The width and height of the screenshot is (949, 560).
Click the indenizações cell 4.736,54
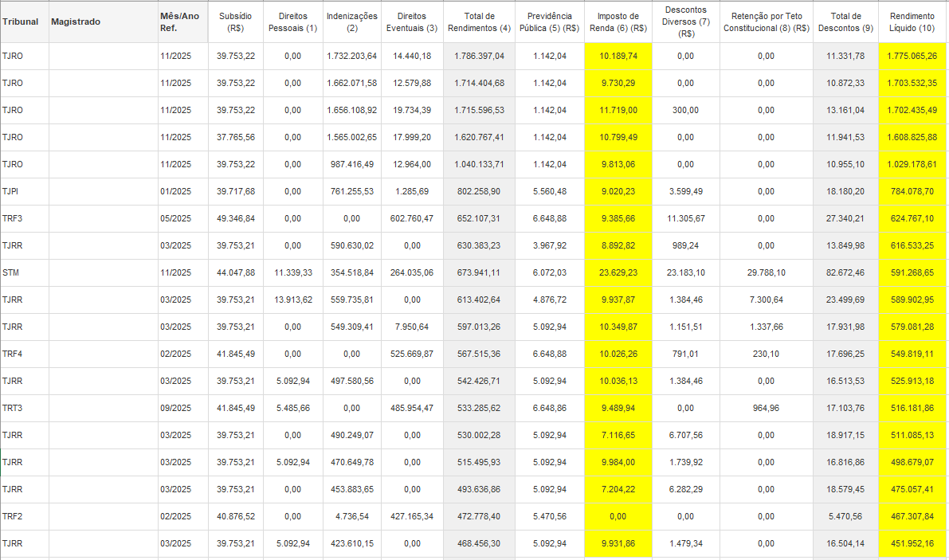click(x=351, y=516)
